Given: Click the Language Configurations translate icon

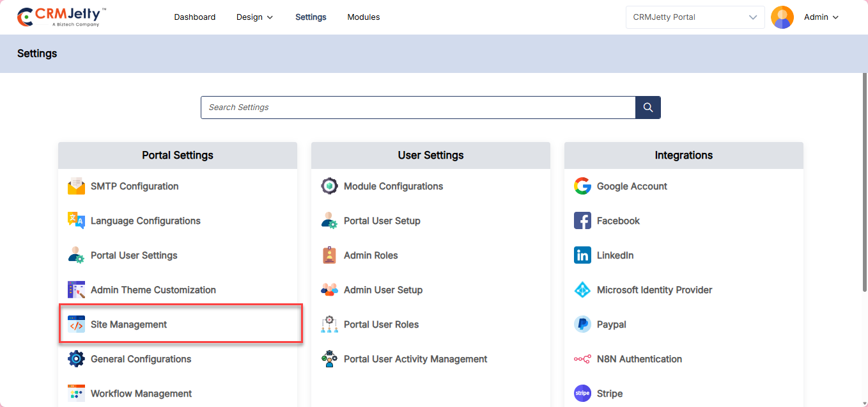Looking at the screenshot, I should (x=76, y=221).
